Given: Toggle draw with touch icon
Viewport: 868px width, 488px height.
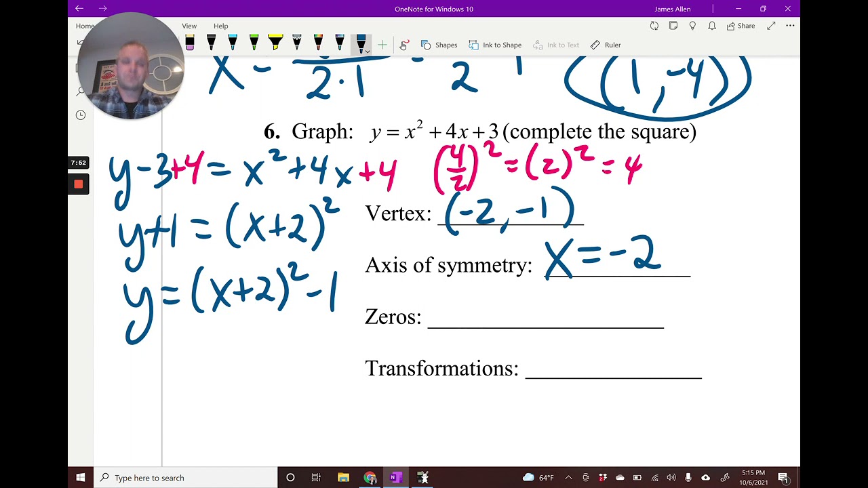Looking at the screenshot, I should click(x=404, y=45).
